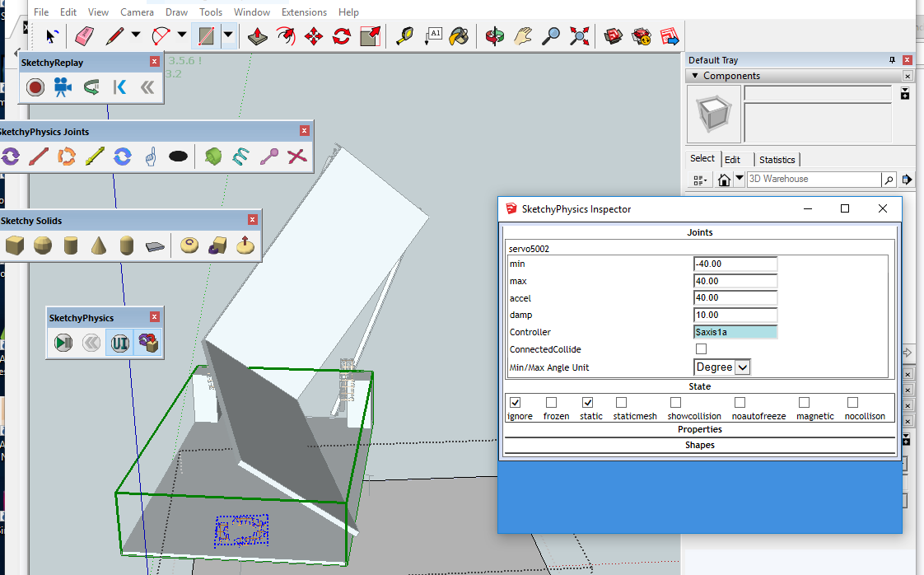Collapse the Components tray section
Image resolution: width=924 pixels, height=575 pixels.
tap(695, 76)
